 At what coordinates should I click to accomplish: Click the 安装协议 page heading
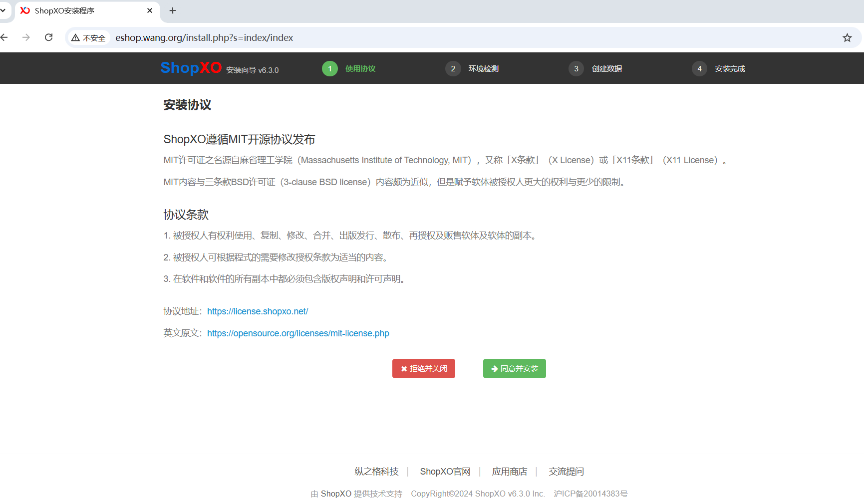[187, 105]
